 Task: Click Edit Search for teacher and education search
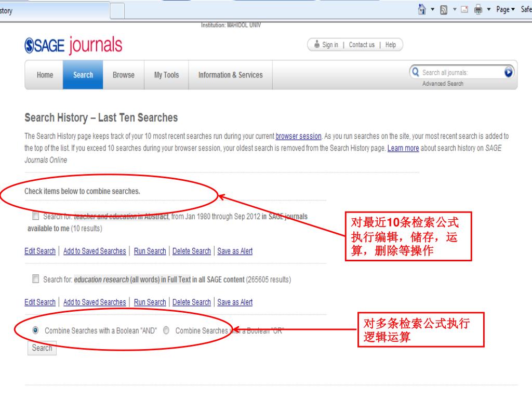[40, 251]
